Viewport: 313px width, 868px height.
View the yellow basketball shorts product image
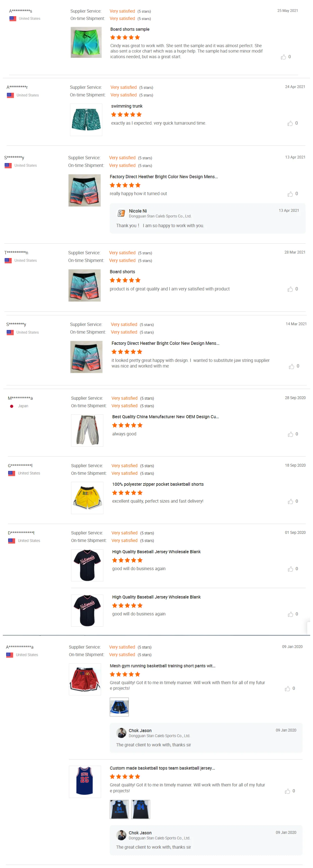click(x=87, y=498)
